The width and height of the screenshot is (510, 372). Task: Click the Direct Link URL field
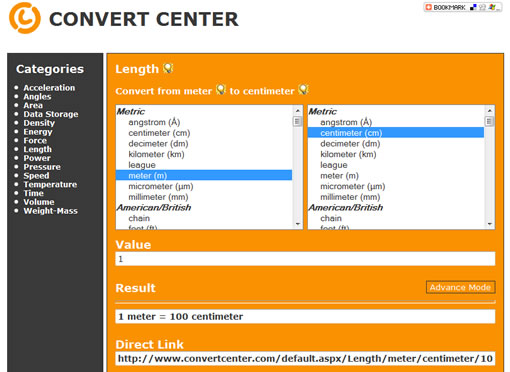pyautogui.click(x=305, y=359)
